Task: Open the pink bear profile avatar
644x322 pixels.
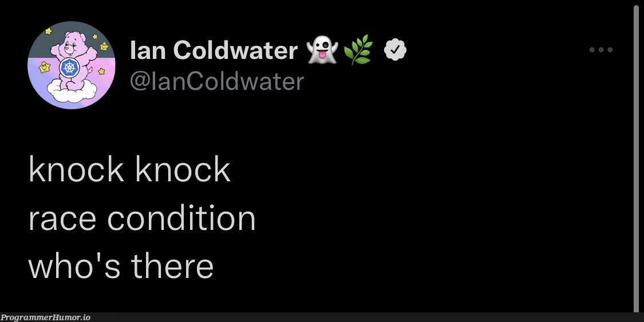Action: pos(72,65)
